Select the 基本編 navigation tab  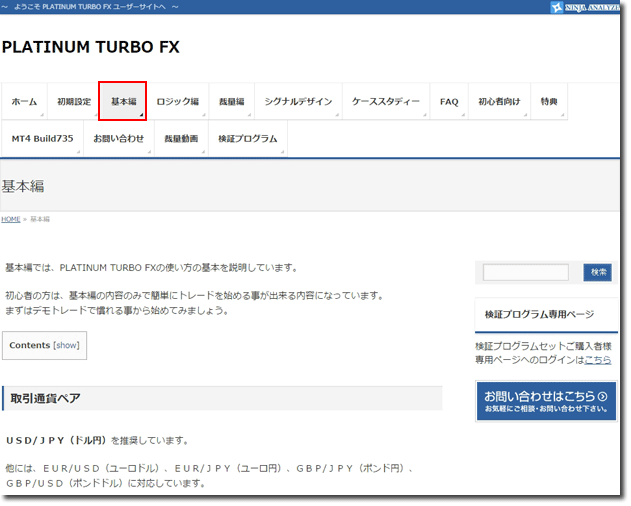tap(123, 101)
